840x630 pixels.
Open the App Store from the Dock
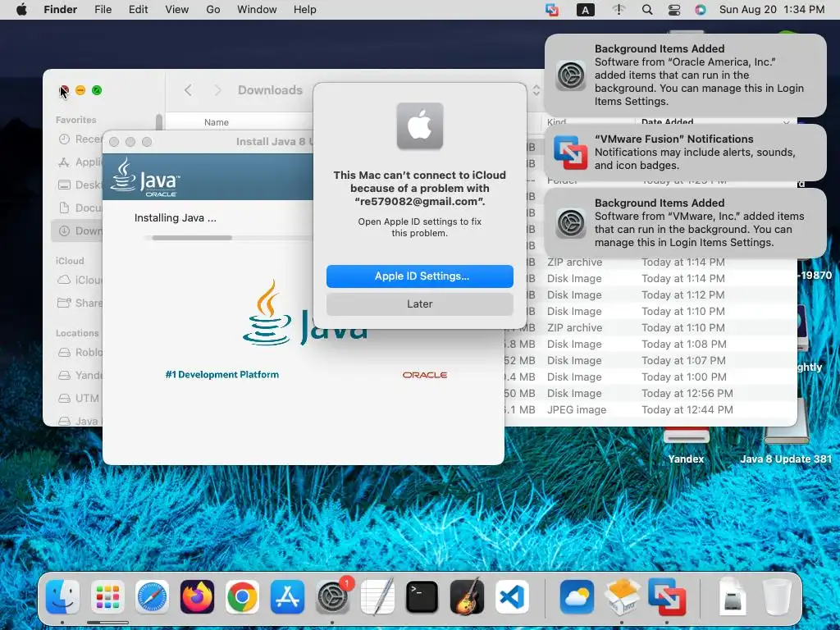(x=287, y=597)
